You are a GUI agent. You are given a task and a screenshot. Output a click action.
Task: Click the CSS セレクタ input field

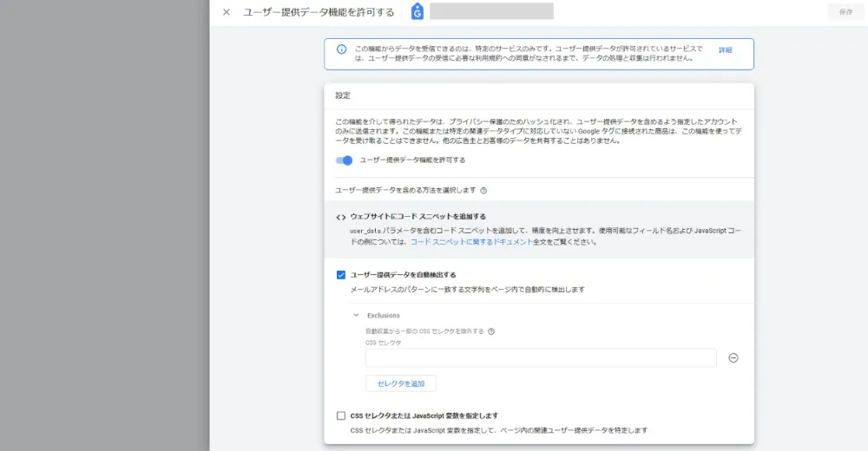(541, 358)
